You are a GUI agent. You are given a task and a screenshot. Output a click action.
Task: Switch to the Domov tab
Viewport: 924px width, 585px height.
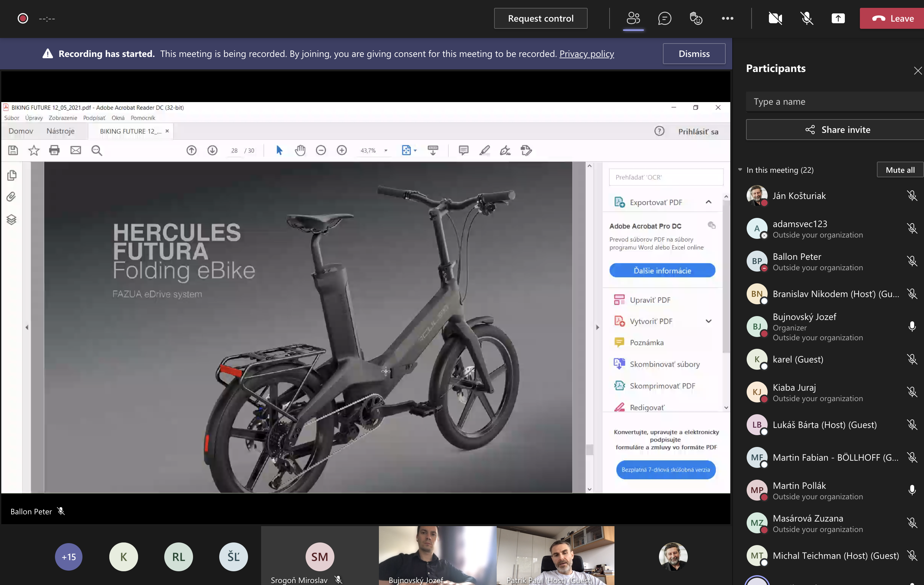21,131
